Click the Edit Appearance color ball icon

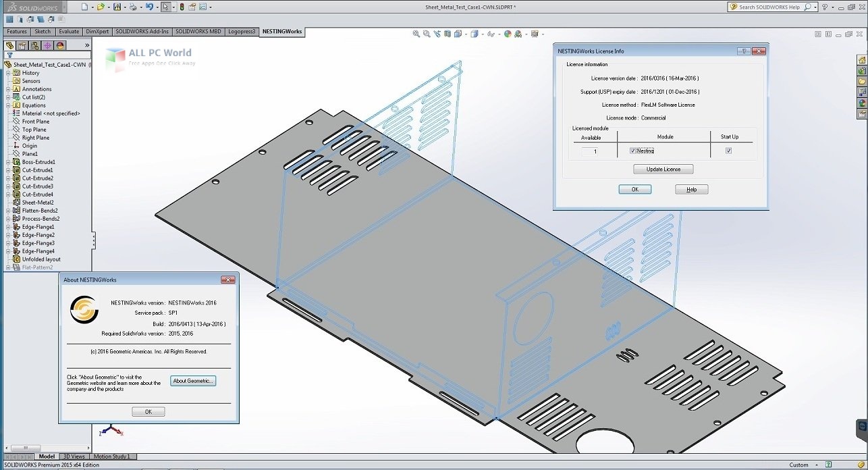[x=508, y=34]
